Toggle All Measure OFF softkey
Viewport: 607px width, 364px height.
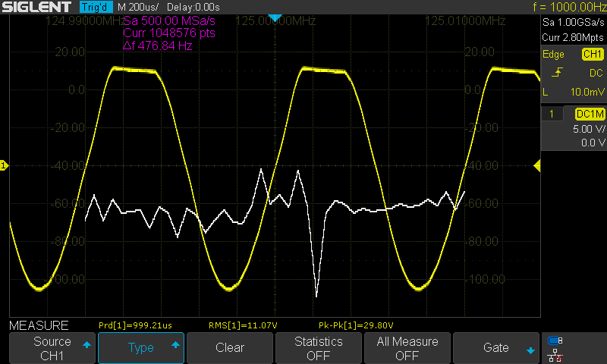(x=407, y=348)
